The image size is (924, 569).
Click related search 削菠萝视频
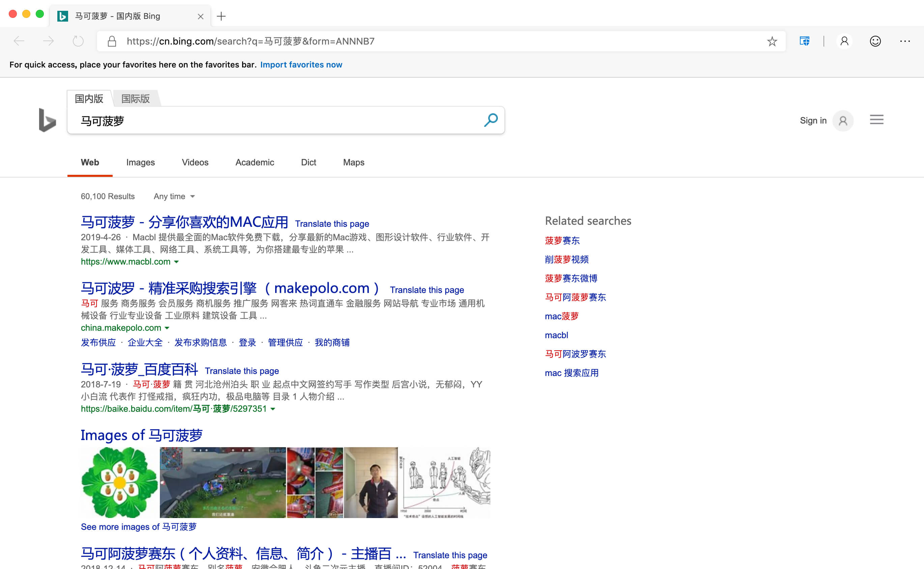567,259
